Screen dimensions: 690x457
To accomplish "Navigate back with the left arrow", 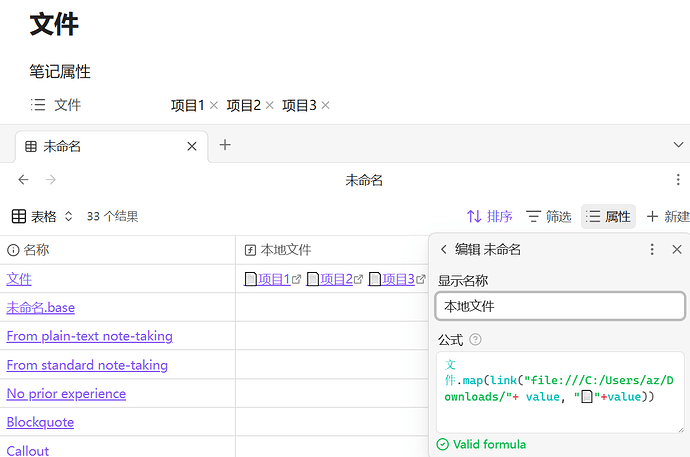I will (x=23, y=180).
